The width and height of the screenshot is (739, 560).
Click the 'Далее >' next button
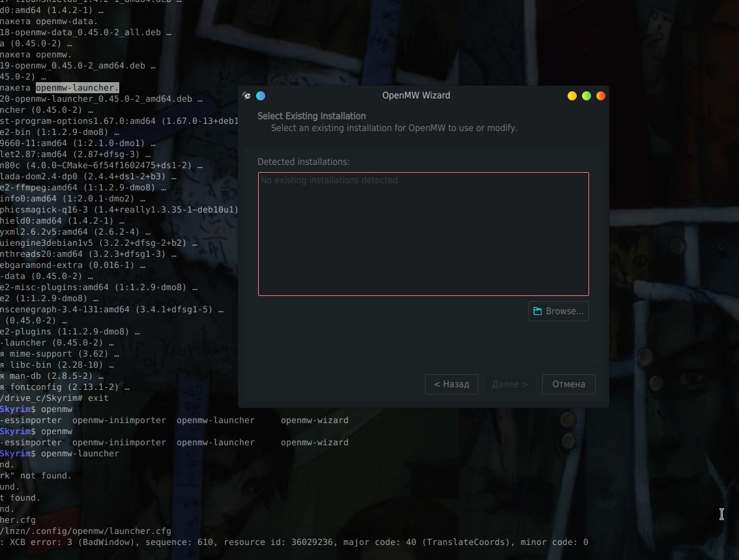pyautogui.click(x=510, y=384)
